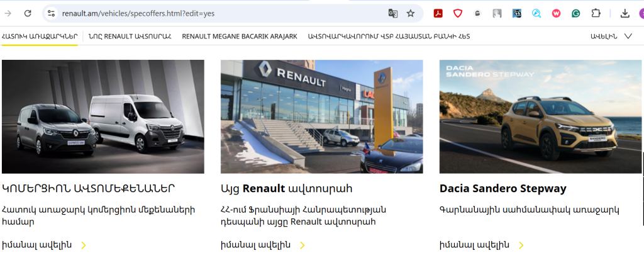This screenshot has width=644, height=260.
Task: Click yellow arrow under commercial vehicles offer
Action: [x=84, y=246]
